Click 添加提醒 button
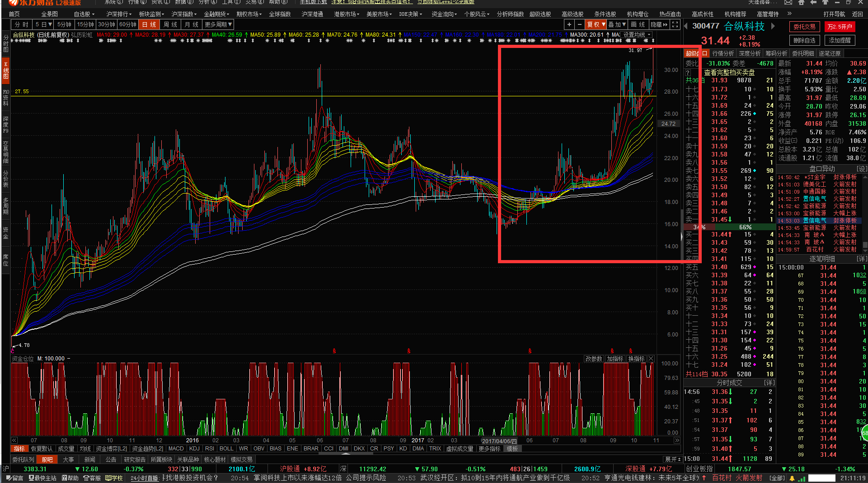This screenshot has height=483, width=868. (x=840, y=40)
